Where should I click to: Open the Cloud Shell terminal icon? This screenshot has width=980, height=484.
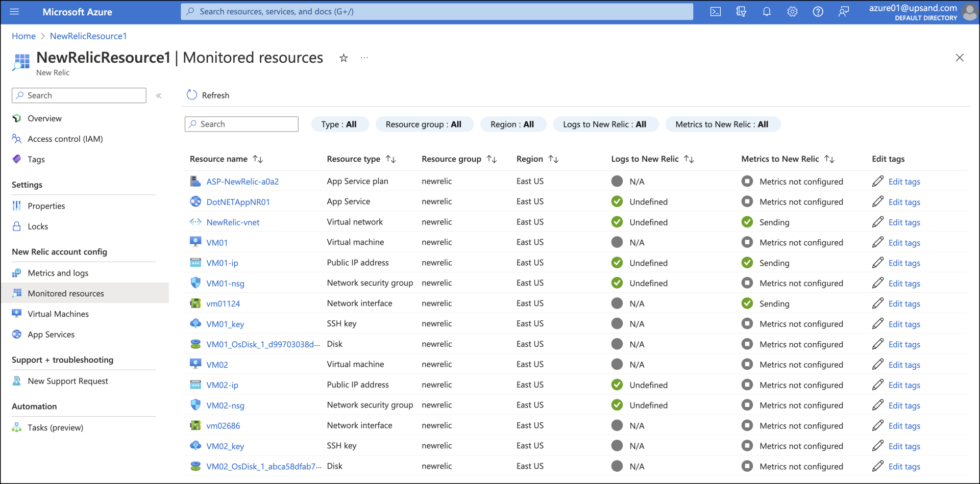point(716,11)
